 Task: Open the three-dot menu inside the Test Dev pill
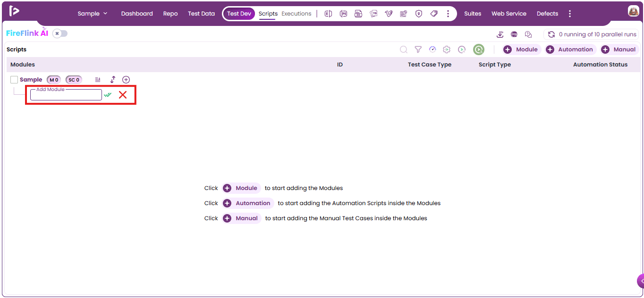click(x=448, y=14)
